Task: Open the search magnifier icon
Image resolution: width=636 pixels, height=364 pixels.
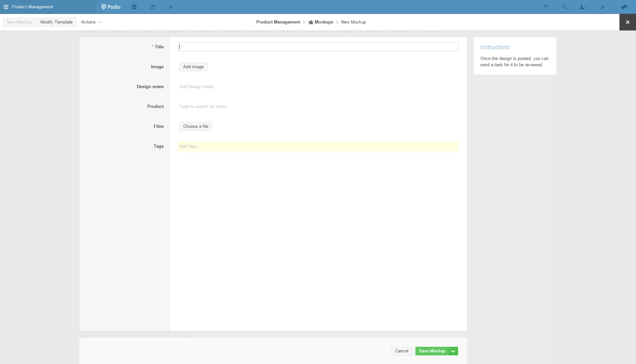Action: 564,7
